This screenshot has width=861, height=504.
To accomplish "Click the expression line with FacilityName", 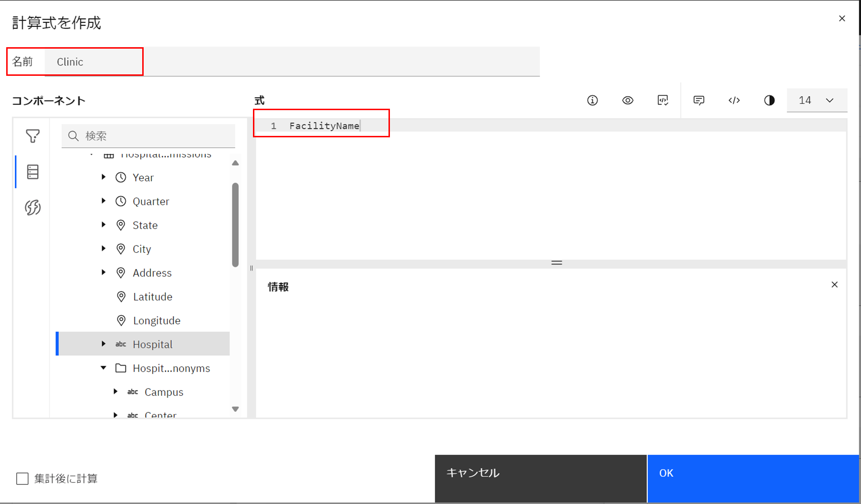I will click(x=551, y=126).
